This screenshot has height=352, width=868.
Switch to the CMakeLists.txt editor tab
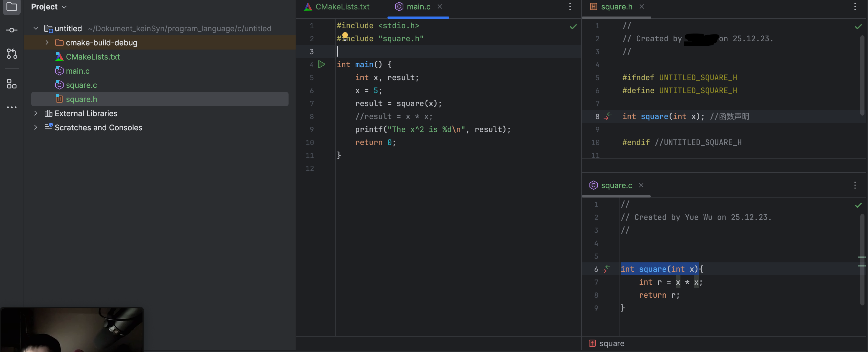(337, 6)
